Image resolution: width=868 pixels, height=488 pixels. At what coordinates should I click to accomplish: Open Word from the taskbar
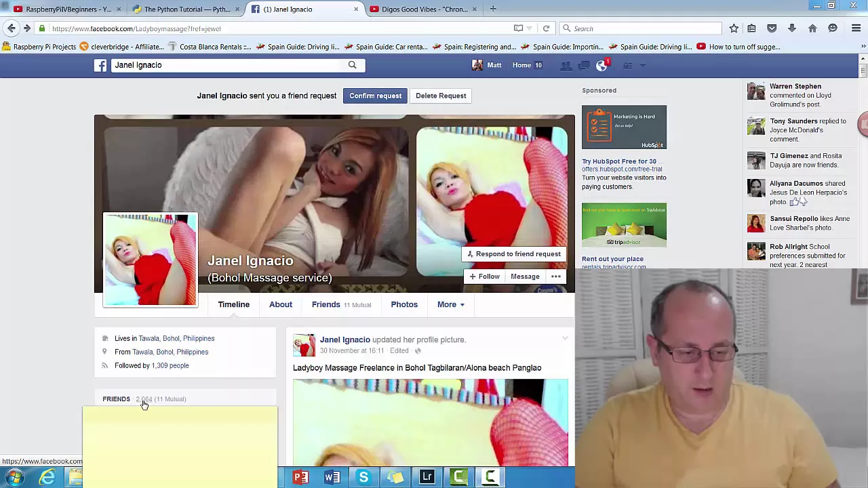point(332,478)
